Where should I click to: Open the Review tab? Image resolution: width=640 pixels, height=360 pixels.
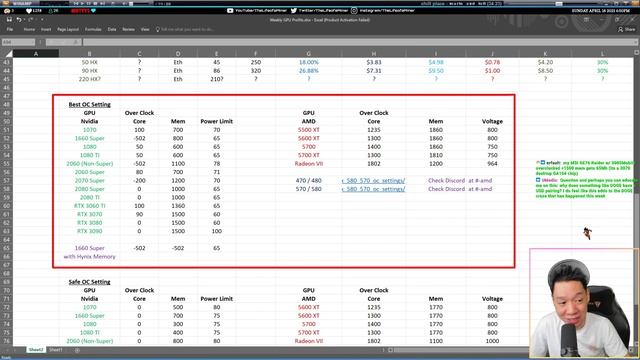point(129,29)
